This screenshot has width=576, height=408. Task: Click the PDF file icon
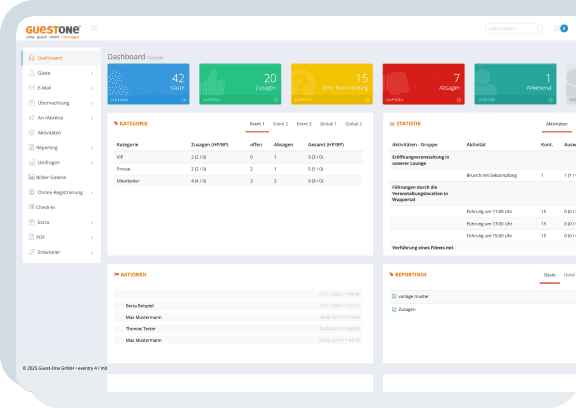(31, 237)
